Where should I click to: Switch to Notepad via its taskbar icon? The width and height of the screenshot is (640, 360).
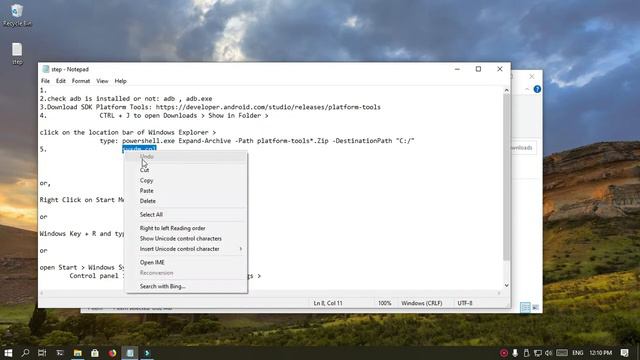130,353
